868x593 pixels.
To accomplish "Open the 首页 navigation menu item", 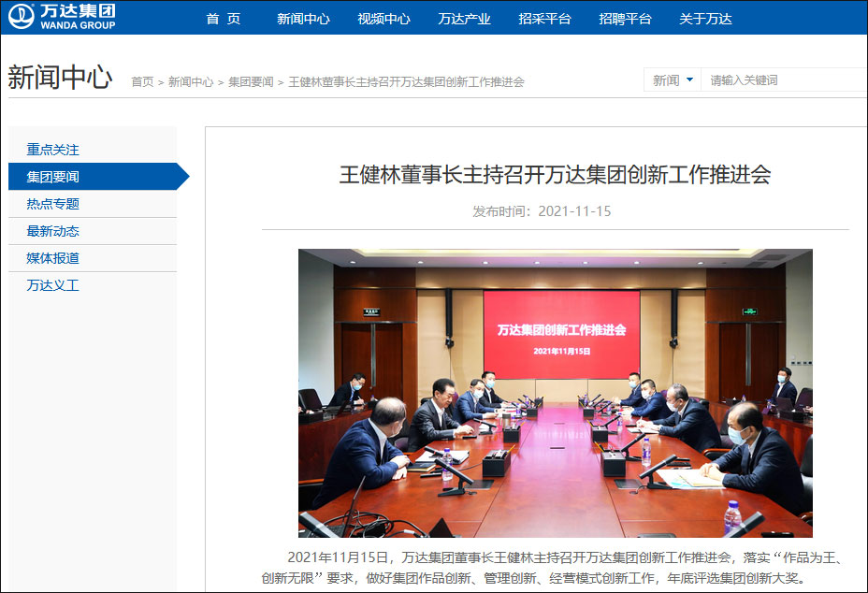I will 224,19.
